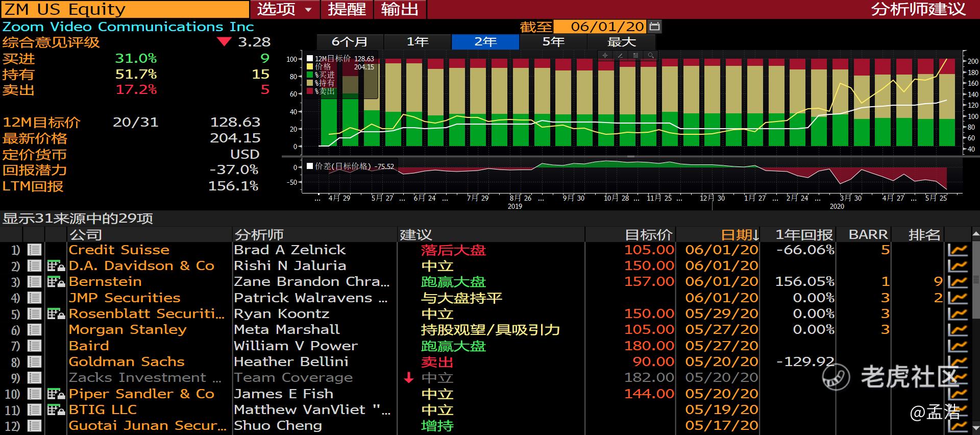Open the Bernstein row chart icon
Image resolution: width=980 pixels, height=435 pixels.
[958, 281]
